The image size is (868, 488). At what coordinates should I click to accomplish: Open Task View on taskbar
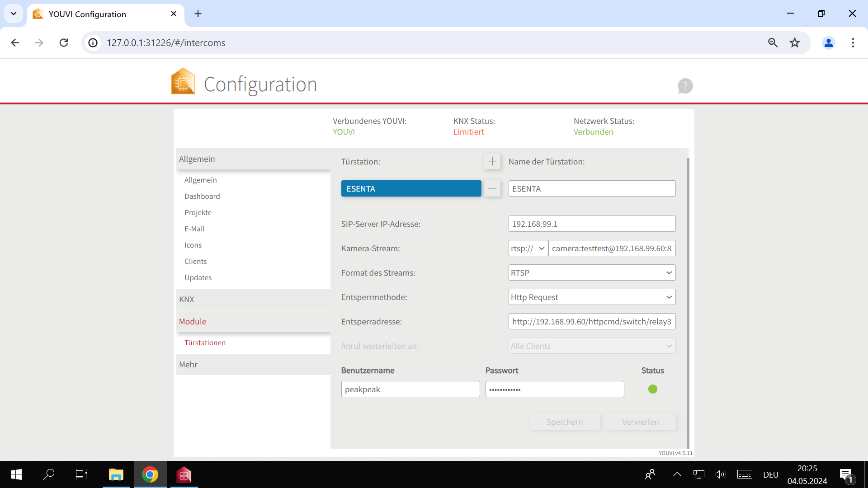(81, 474)
